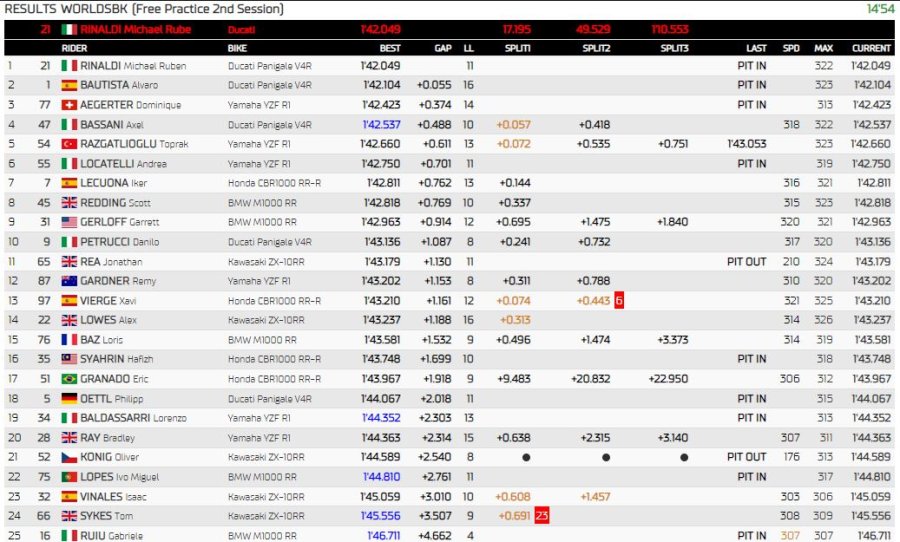Click the SPD column header
Screen dimensions: 900x542
[x=791, y=48]
